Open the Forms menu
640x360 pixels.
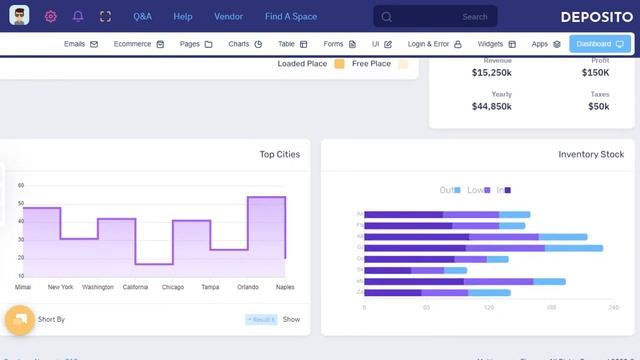point(340,44)
